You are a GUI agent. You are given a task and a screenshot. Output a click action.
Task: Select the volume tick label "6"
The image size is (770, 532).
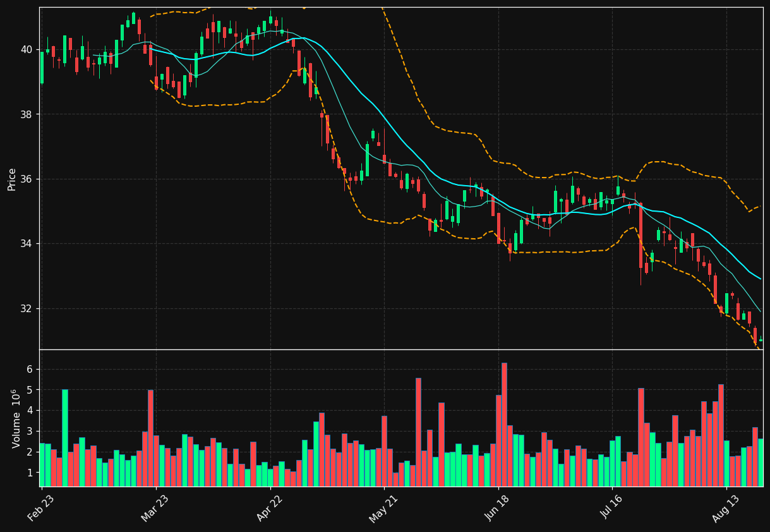[x=30, y=369]
